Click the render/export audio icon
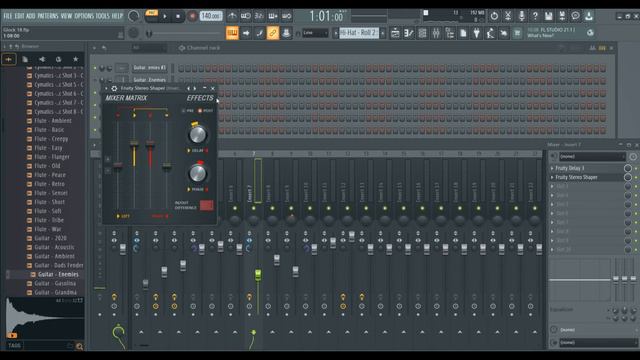 pyautogui.click(x=562, y=16)
